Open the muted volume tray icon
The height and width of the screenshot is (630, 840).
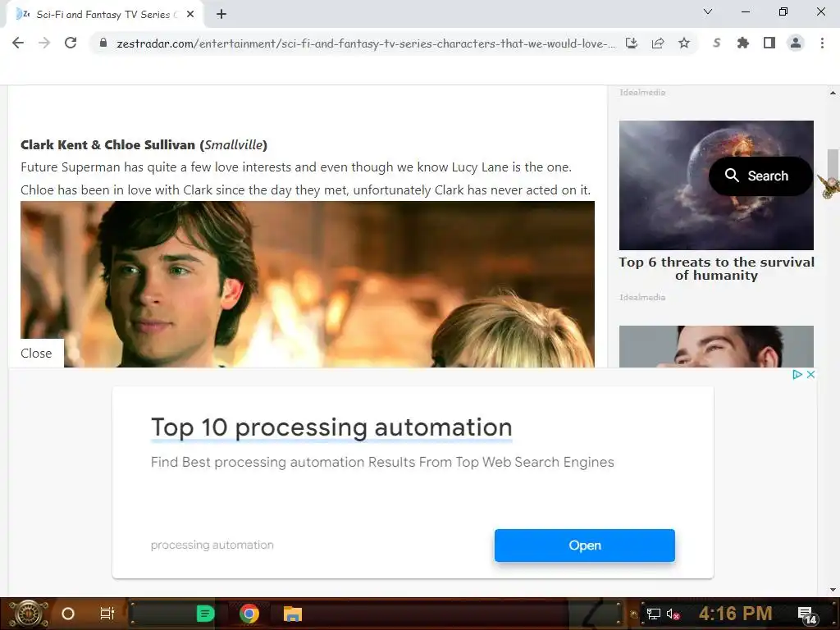point(673,614)
